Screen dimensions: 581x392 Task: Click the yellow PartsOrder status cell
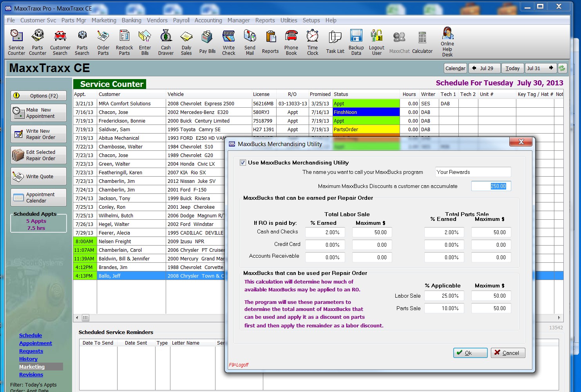[366, 130]
